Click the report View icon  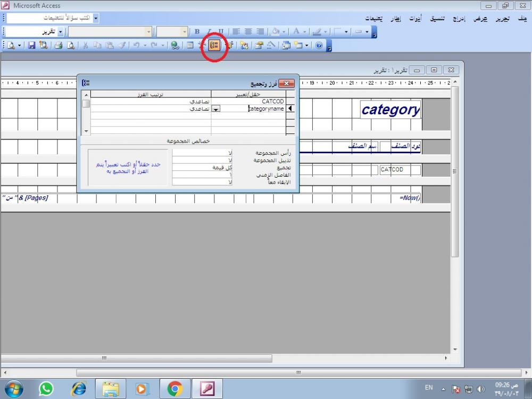[11, 45]
